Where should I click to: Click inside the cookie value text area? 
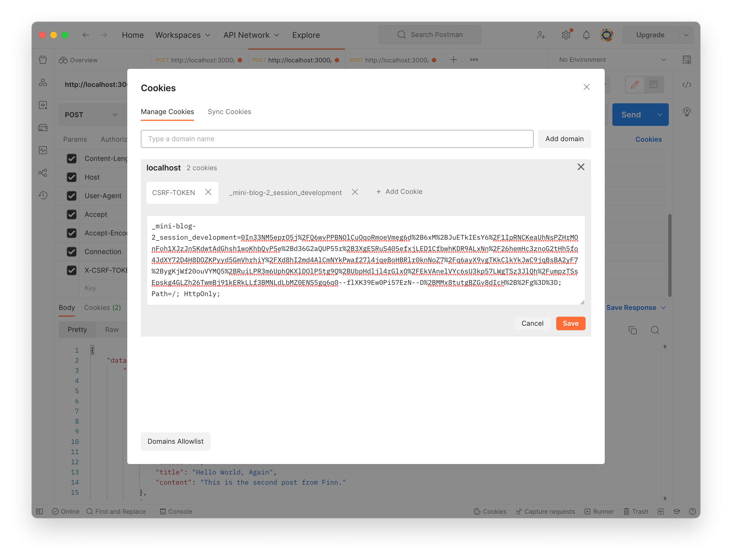click(x=365, y=260)
